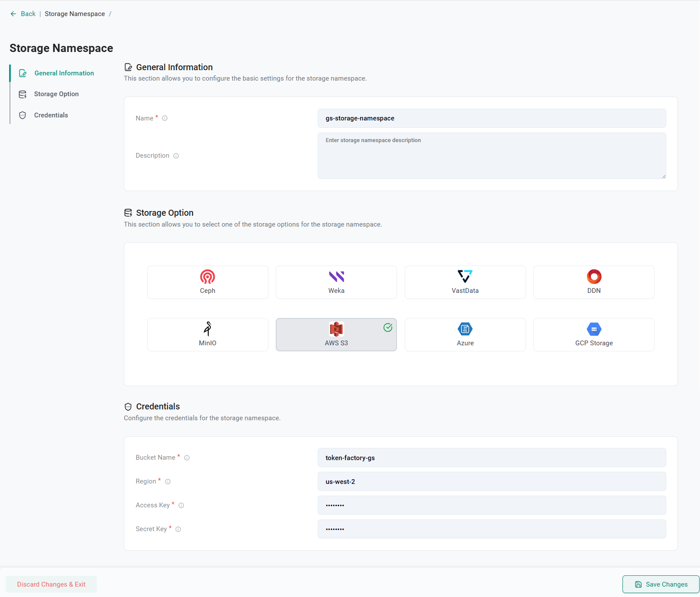Focus the Region input field
Image resolution: width=700 pixels, height=597 pixels.
point(491,482)
